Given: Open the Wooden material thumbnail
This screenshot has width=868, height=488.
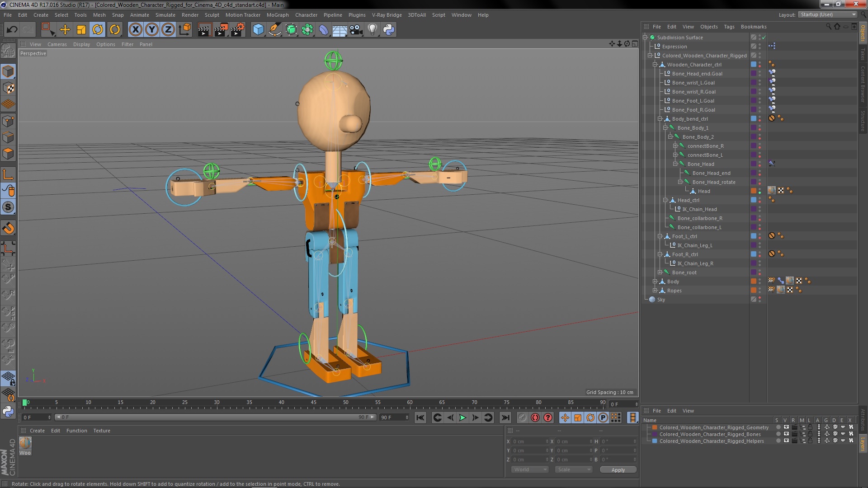Looking at the screenshot, I should point(25,443).
